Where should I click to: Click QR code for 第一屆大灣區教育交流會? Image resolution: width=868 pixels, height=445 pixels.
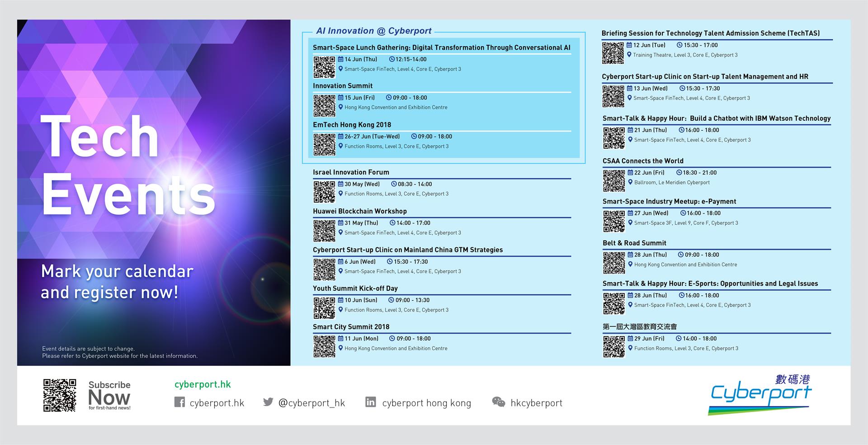click(x=614, y=346)
